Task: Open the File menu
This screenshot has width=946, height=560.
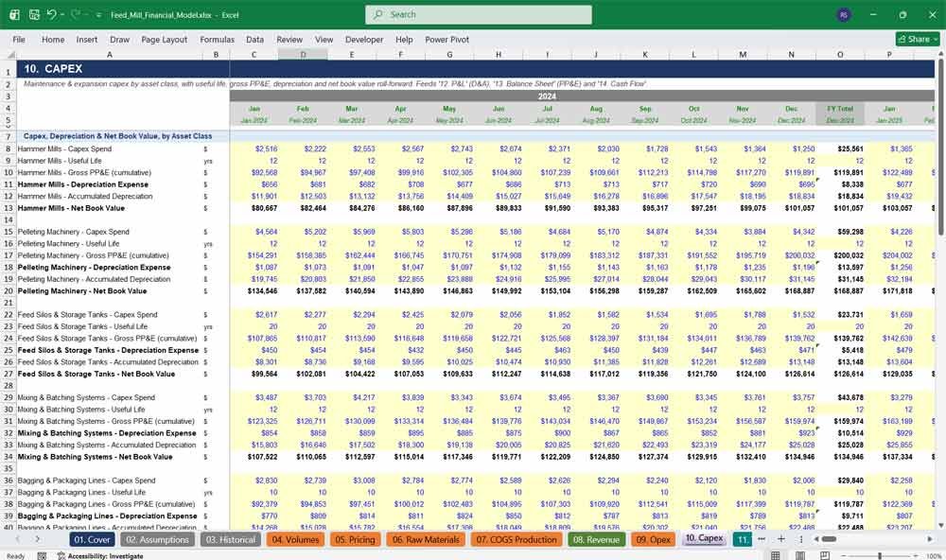Action: pyautogui.click(x=19, y=39)
